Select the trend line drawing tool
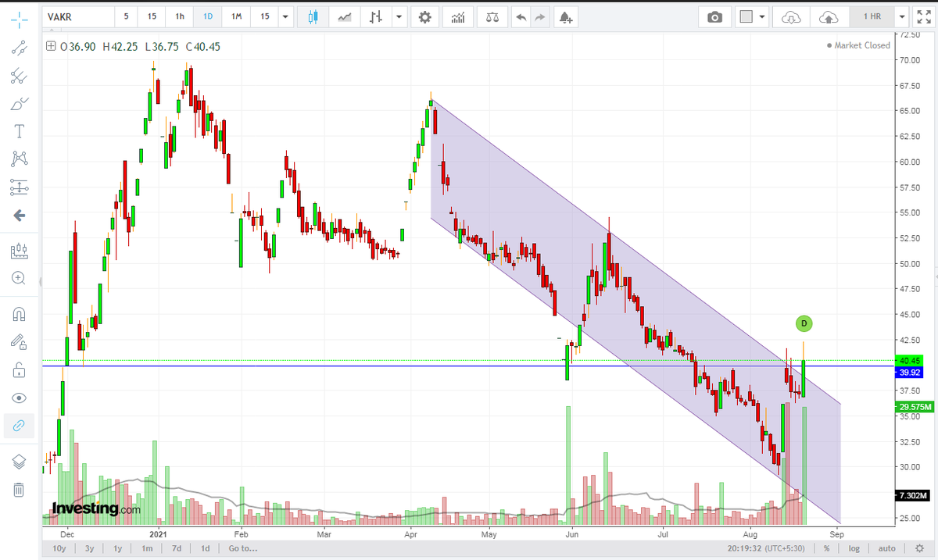The image size is (938, 560). tap(20, 47)
